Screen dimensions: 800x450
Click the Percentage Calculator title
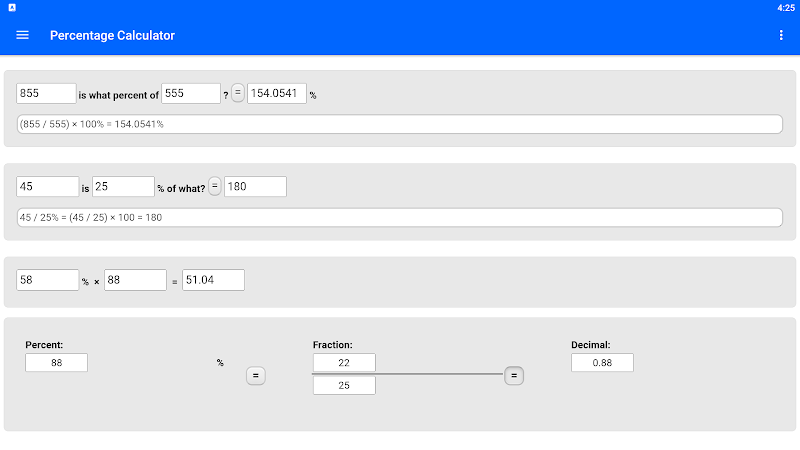pyautogui.click(x=112, y=35)
